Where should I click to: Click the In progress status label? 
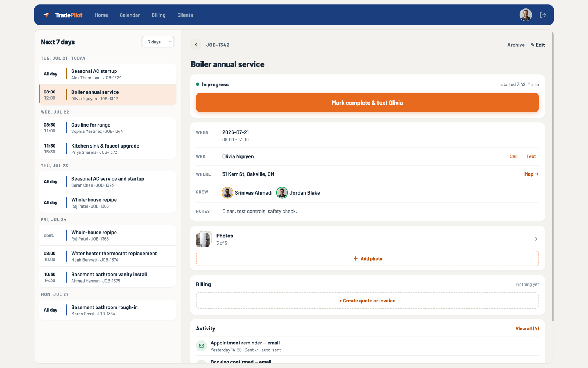tap(215, 85)
